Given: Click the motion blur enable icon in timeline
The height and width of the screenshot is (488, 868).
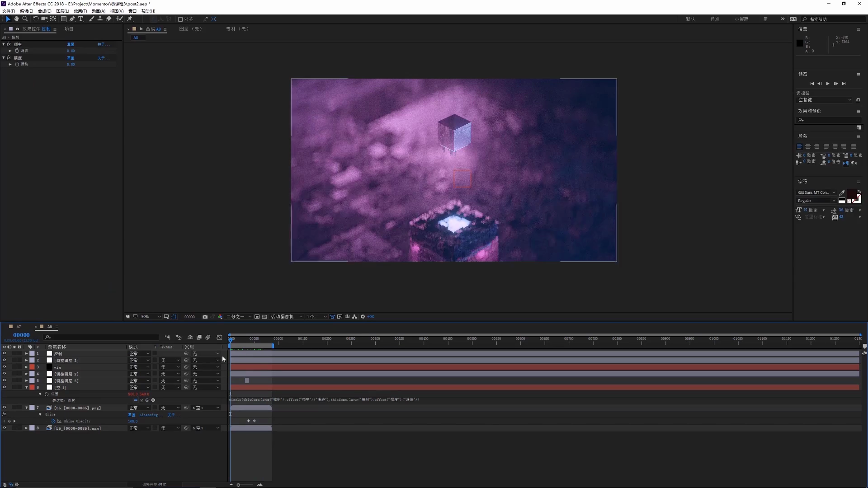Looking at the screenshot, I should pos(208,338).
